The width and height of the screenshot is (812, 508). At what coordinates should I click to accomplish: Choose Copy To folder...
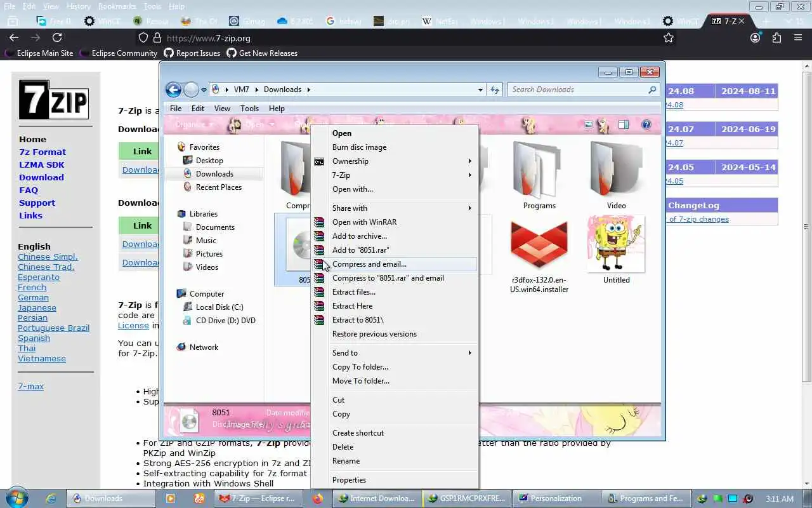tap(360, 367)
